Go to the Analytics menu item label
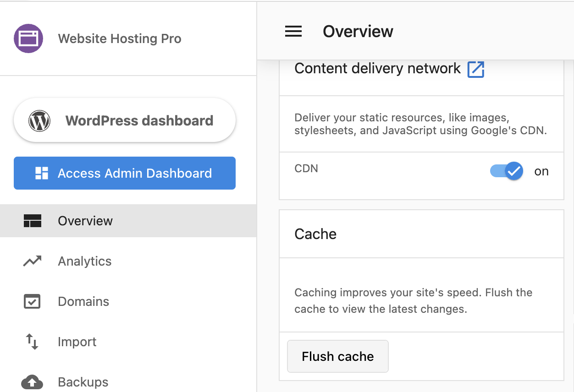 click(85, 261)
